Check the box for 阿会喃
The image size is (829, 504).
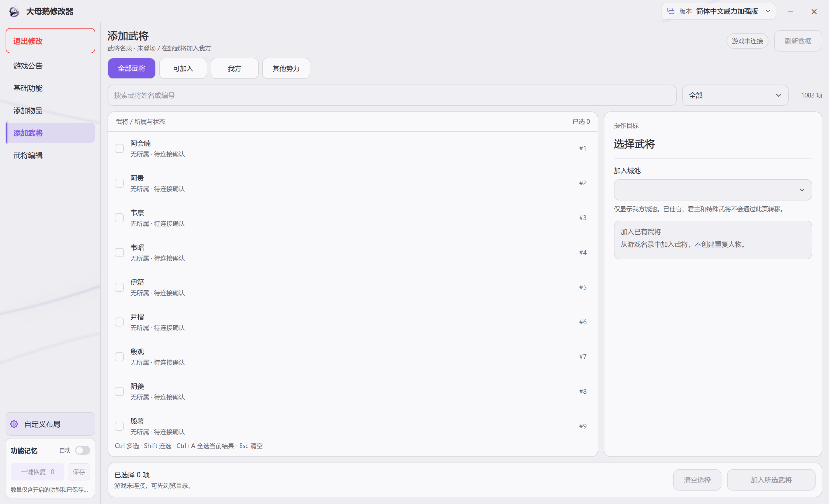click(119, 148)
